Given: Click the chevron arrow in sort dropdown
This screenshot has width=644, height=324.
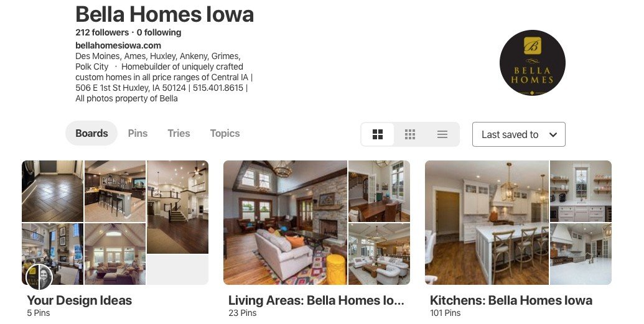Looking at the screenshot, I should coord(553,135).
